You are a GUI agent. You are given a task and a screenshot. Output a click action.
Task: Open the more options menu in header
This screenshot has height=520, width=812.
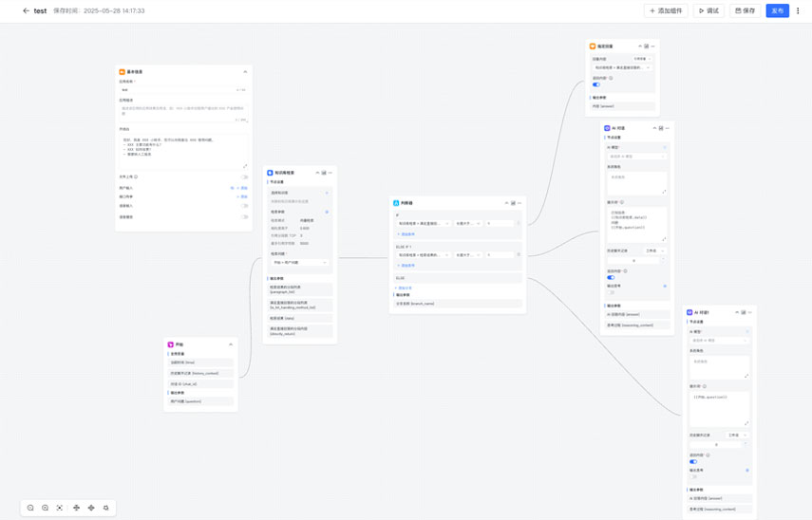(798, 10)
